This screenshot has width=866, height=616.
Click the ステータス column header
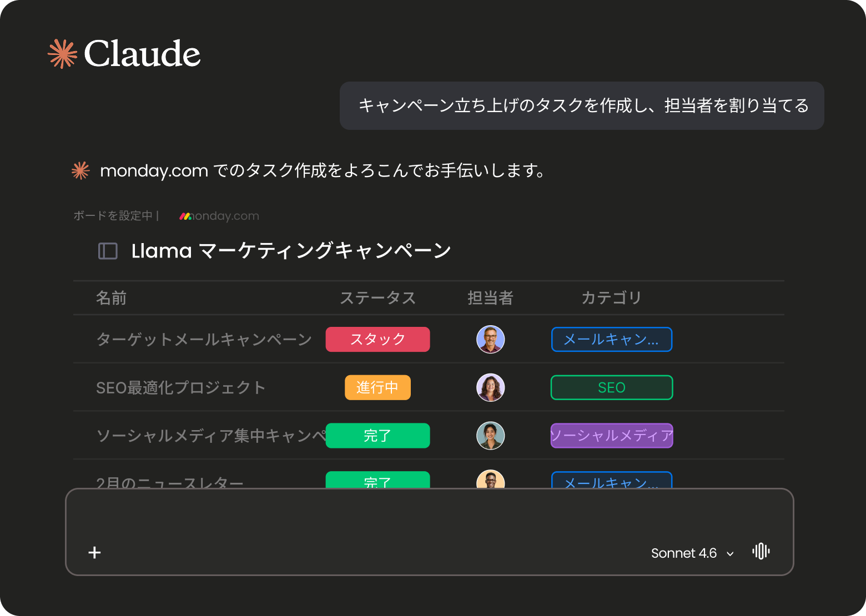(377, 298)
